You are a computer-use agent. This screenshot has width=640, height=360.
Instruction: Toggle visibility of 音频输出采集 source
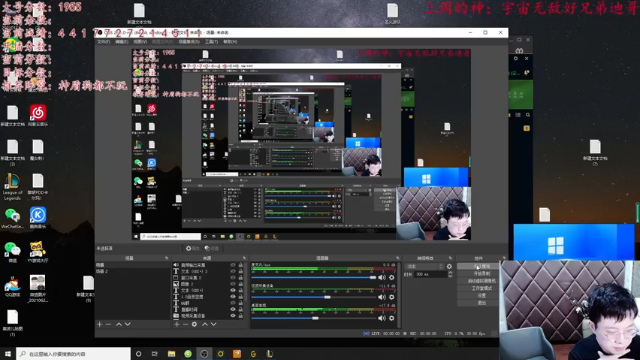coord(233,265)
